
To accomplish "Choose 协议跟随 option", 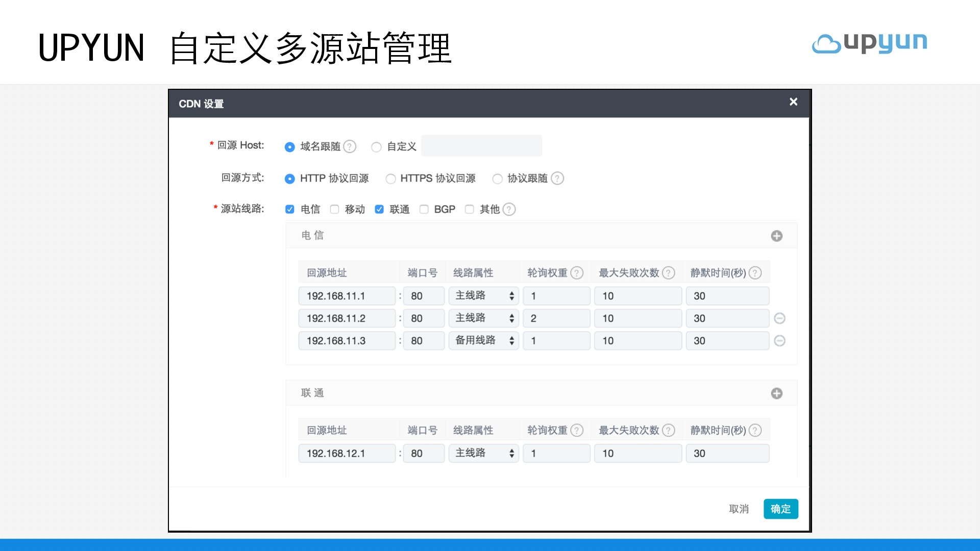I will click(x=498, y=179).
